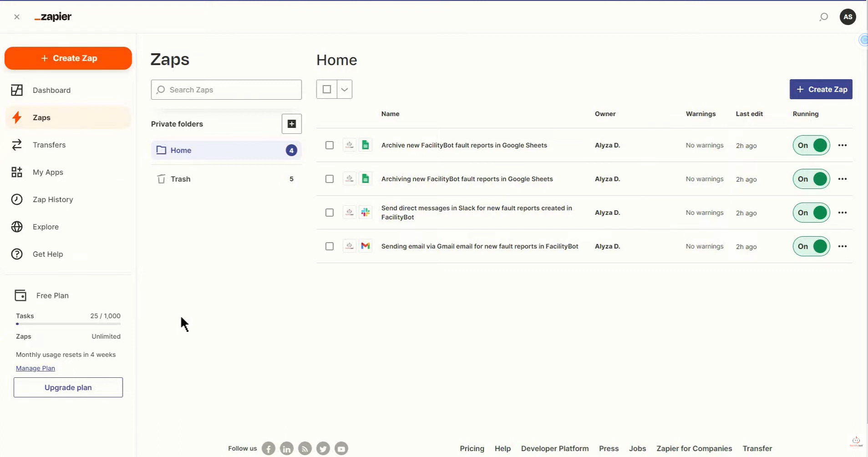Screen dimensions: 868x457
Task: Open more options for the Gmail Zap
Action: point(843,246)
